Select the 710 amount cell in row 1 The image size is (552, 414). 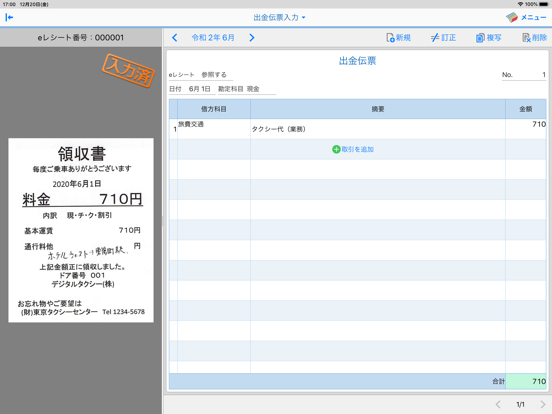point(526,129)
